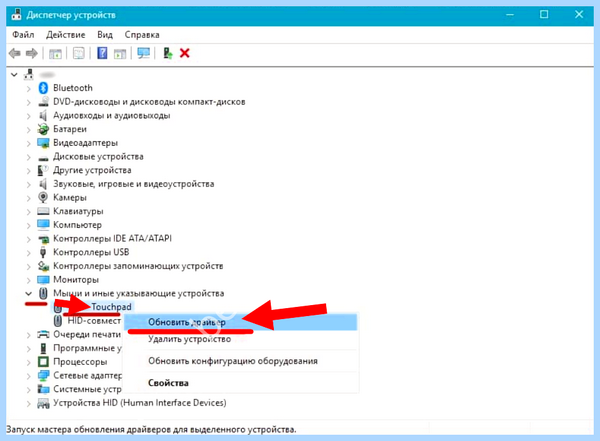Open the Вид menu
600x441 pixels.
(105, 35)
